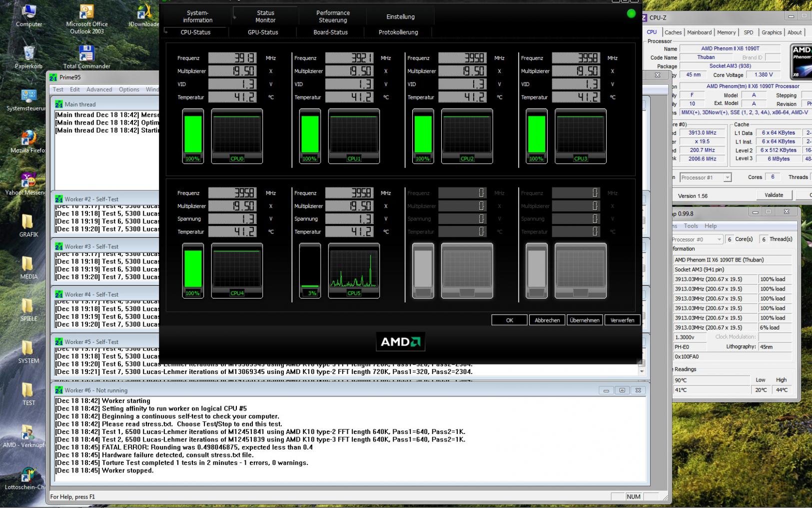
Task: Open the Yahoo! Messenger desktop icon
Action: (27, 183)
